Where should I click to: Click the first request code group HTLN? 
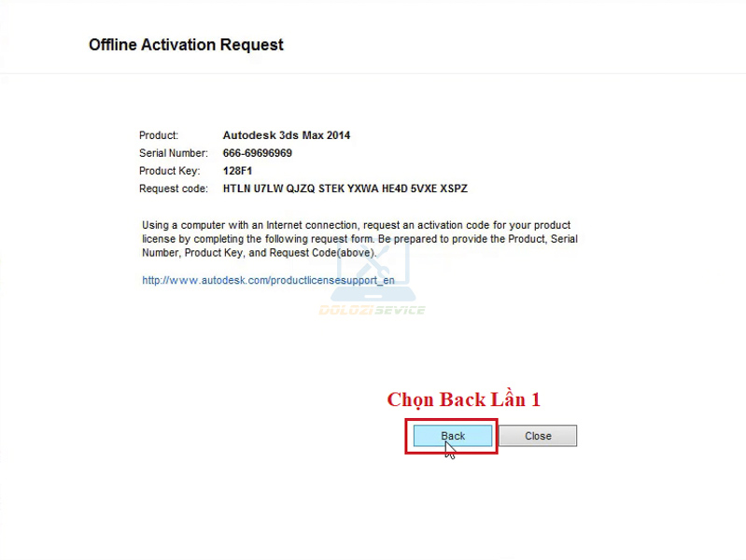pyautogui.click(x=236, y=189)
